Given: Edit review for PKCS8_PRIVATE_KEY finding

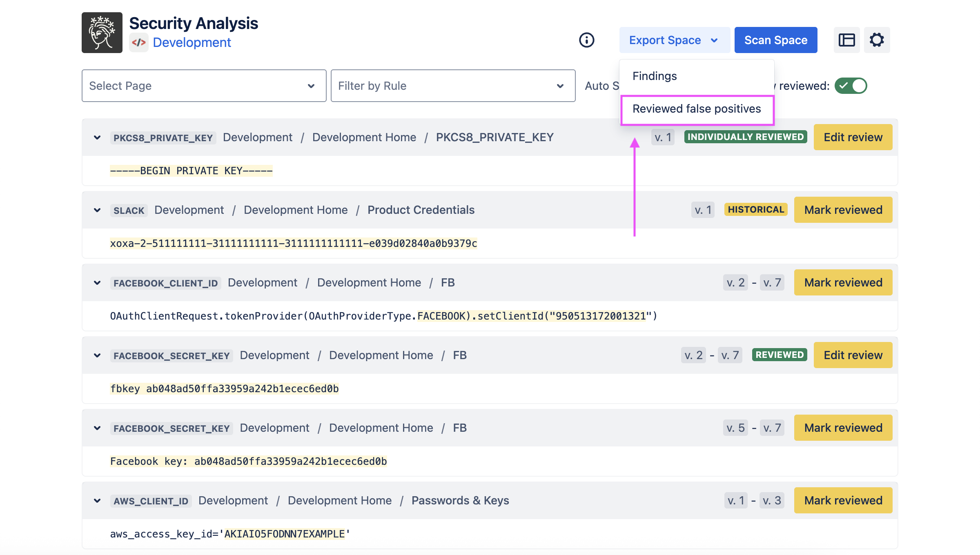Looking at the screenshot, I should point(853,137).
